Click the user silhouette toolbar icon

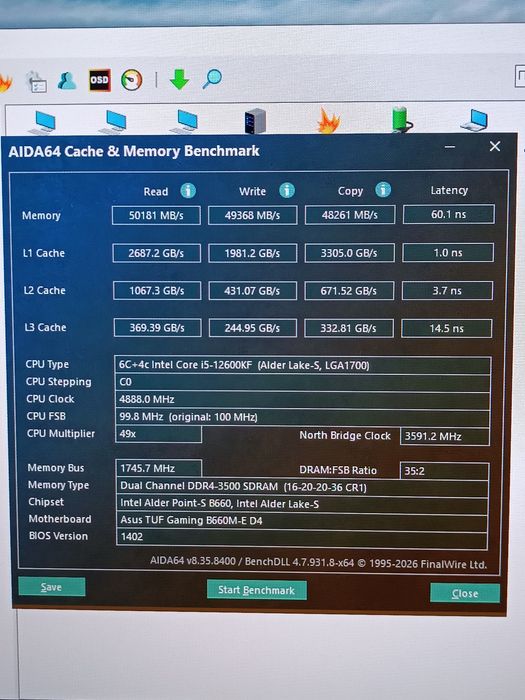point(67,81)
